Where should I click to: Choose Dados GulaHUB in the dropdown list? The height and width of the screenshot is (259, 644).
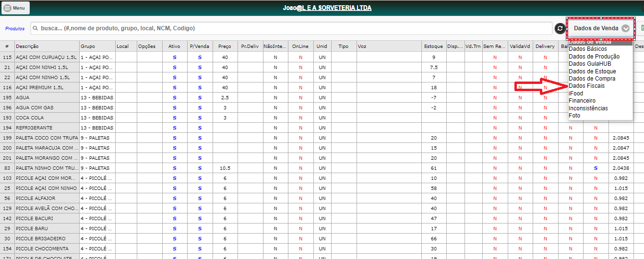[x=590, y=64]
